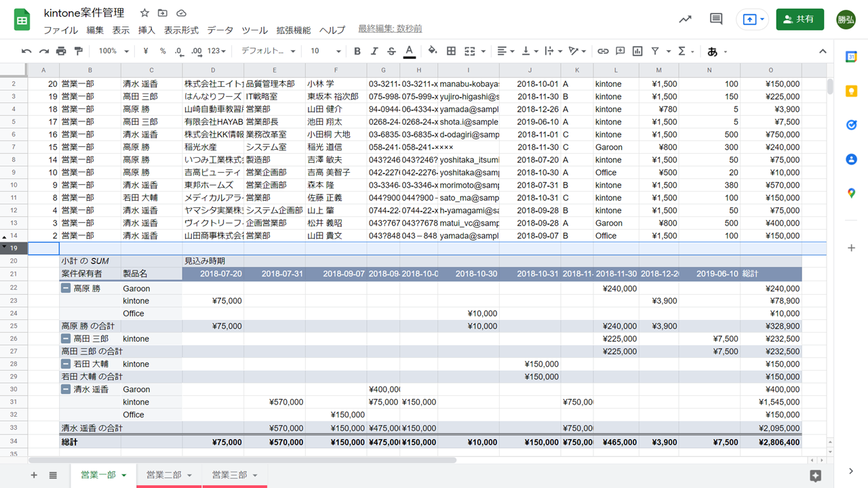868x488 pixels.
Task: Open more number formats (123) dropdown
Action: pyautogui.click(x=217, y=51)
